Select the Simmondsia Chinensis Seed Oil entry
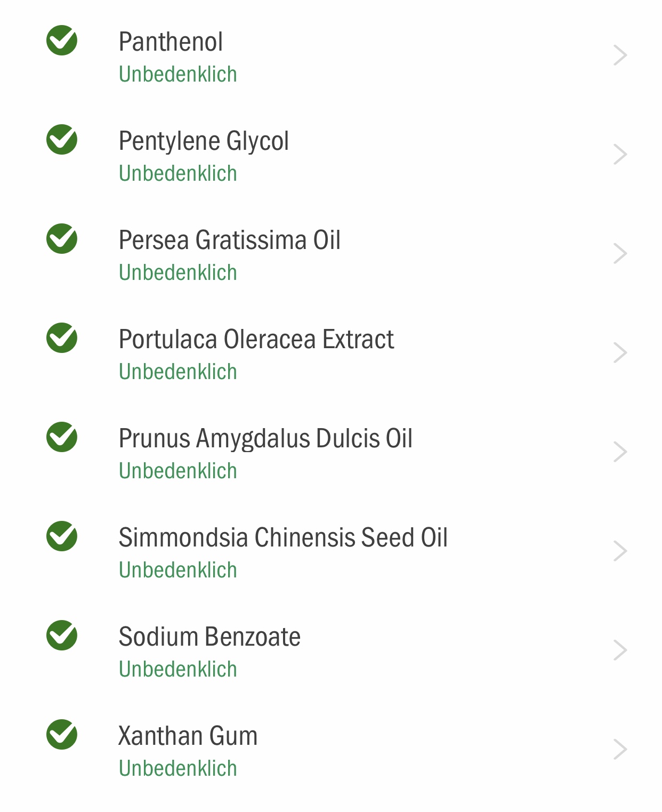 (331, 551)
